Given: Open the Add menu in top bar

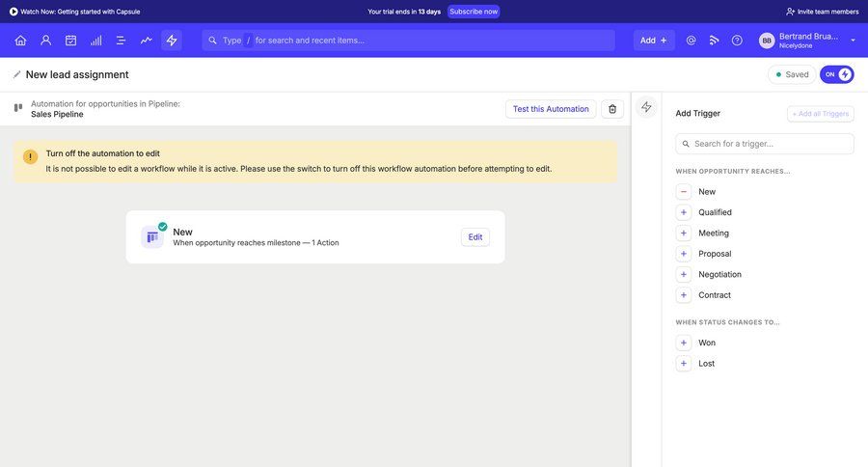Looking at the screenshot, I should (x=653, y=41).
